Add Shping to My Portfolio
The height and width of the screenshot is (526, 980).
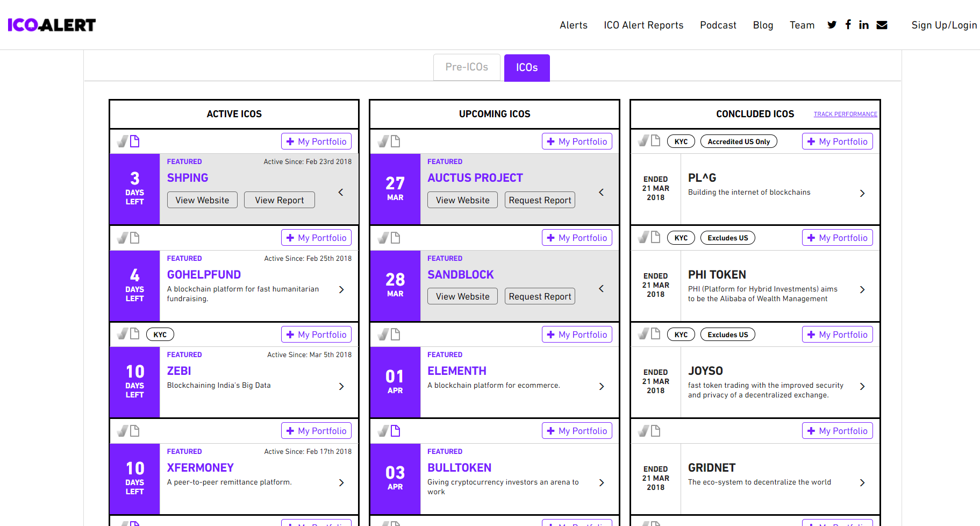click(x=316, y=141)
